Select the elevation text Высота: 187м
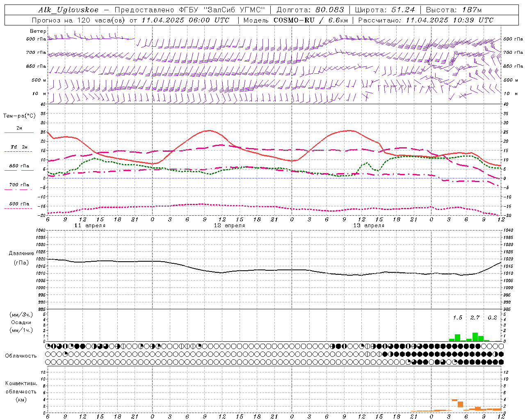This screenshot has width=525, height=420. click(x=454, y=10)
